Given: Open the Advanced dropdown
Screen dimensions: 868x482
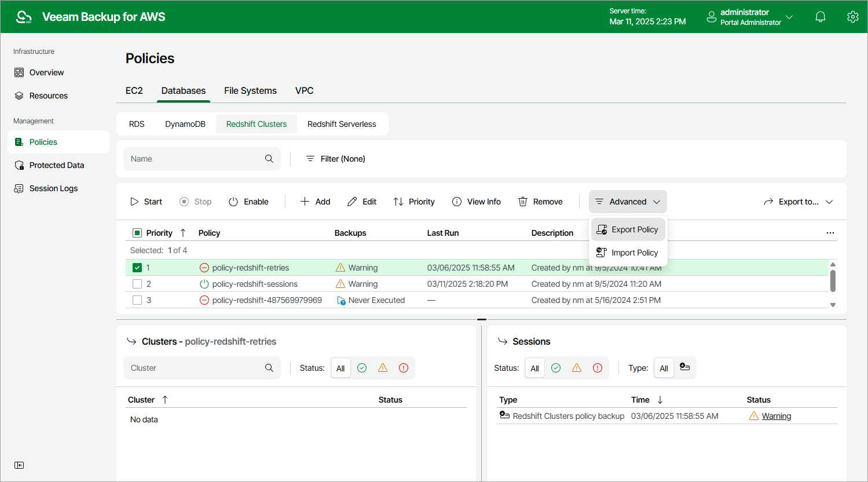Looking at the screenshot, I should [x=628, y=202].
